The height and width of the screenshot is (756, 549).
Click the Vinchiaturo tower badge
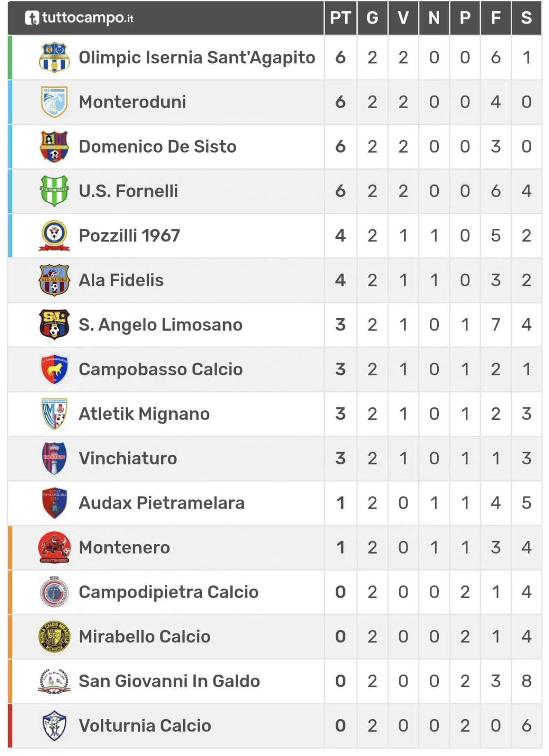[x=54, y=458]
